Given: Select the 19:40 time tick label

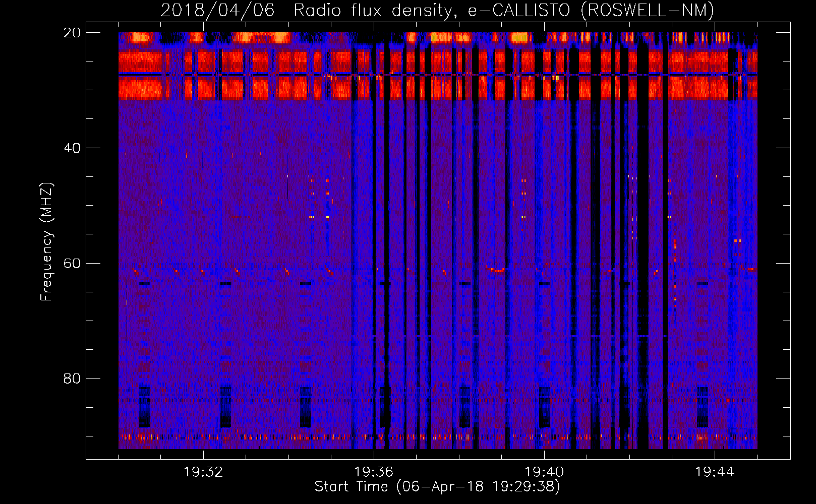Looking at the screenshot, I should 544,472.
